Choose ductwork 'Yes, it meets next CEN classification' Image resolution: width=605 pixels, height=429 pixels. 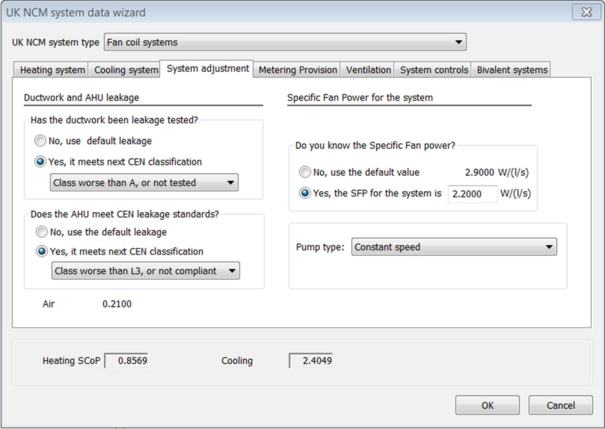point(41,162)
